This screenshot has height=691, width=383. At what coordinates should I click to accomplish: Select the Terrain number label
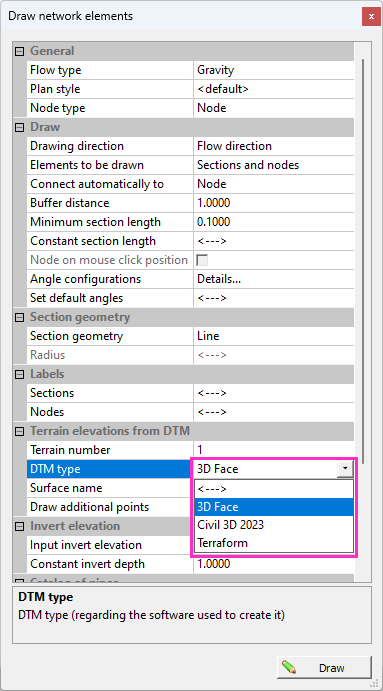click(x=70, y=450)
